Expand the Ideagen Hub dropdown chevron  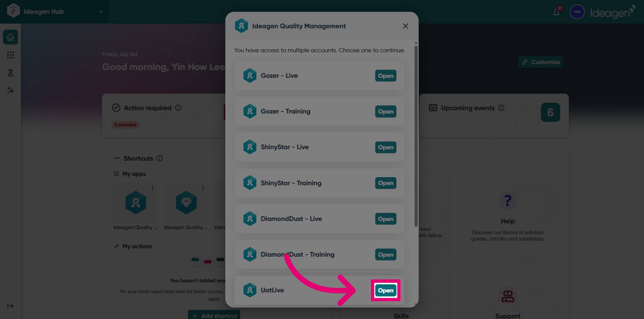101,12
